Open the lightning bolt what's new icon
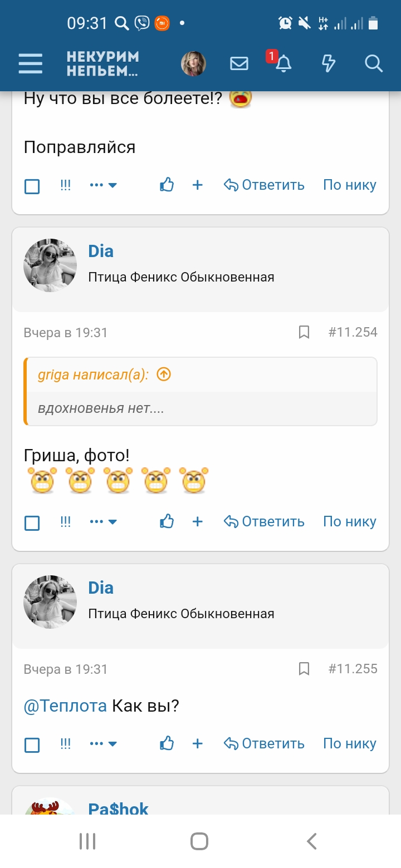Image resolution: width=401 pixels, height=868 pixels. 329,63
